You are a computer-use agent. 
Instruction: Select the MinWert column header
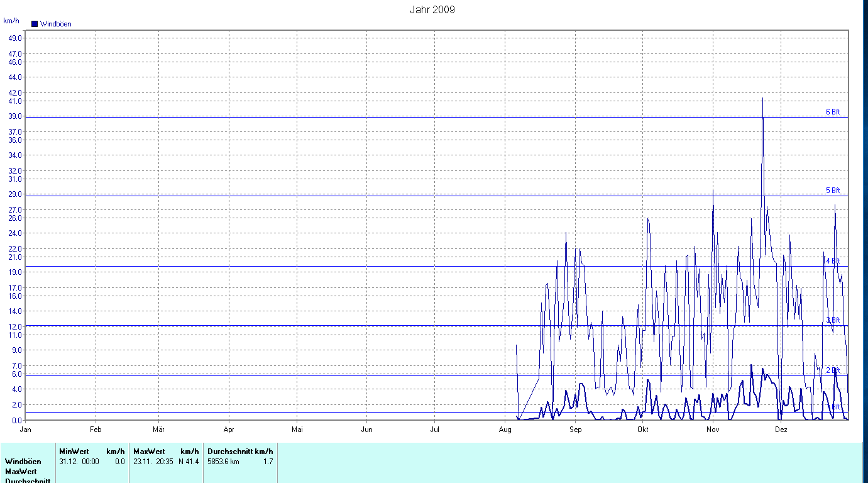click(x=75, y=452)
